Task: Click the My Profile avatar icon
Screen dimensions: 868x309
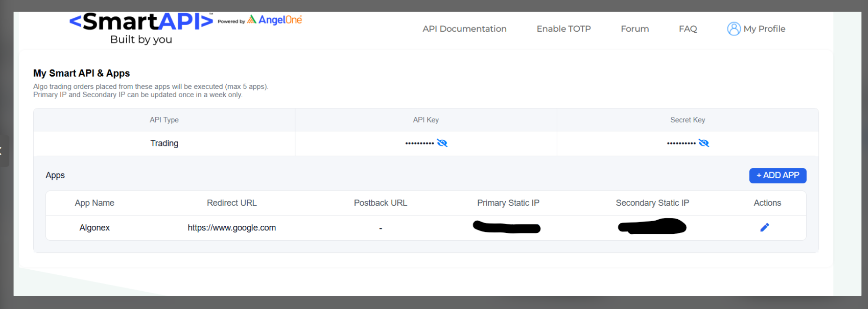Action: click(x=733, y=29)
